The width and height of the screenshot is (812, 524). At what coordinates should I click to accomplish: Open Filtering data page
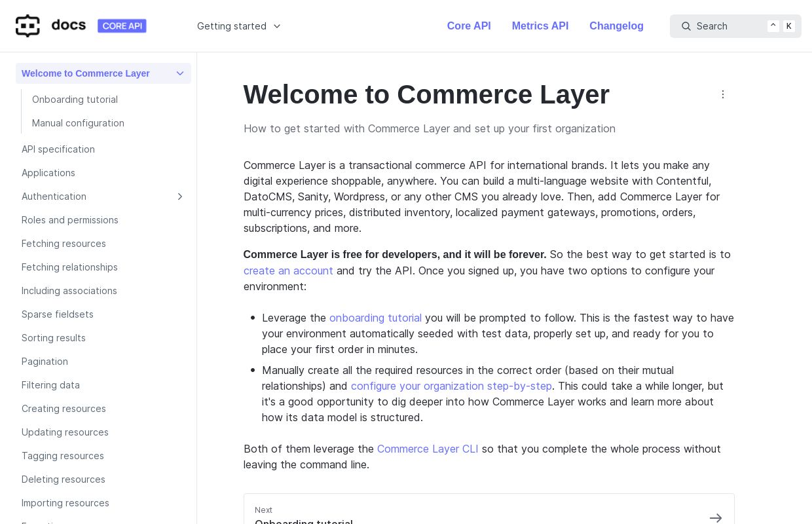coord(50,385)
